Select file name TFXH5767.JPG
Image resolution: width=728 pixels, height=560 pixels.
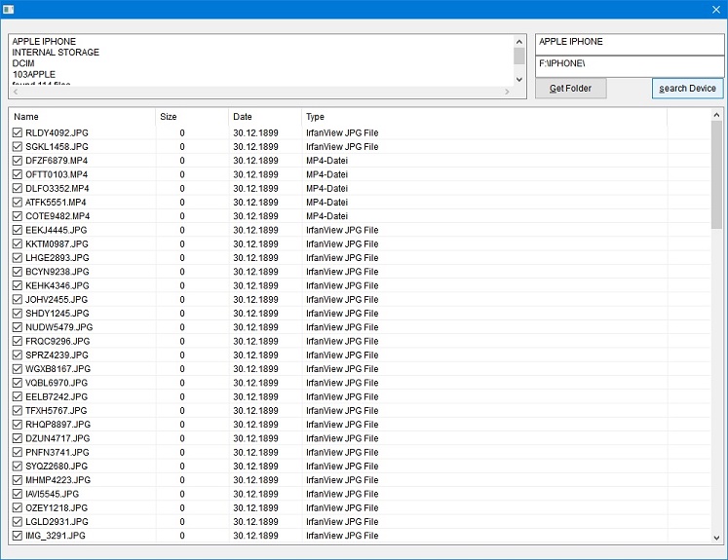(57, 411)
